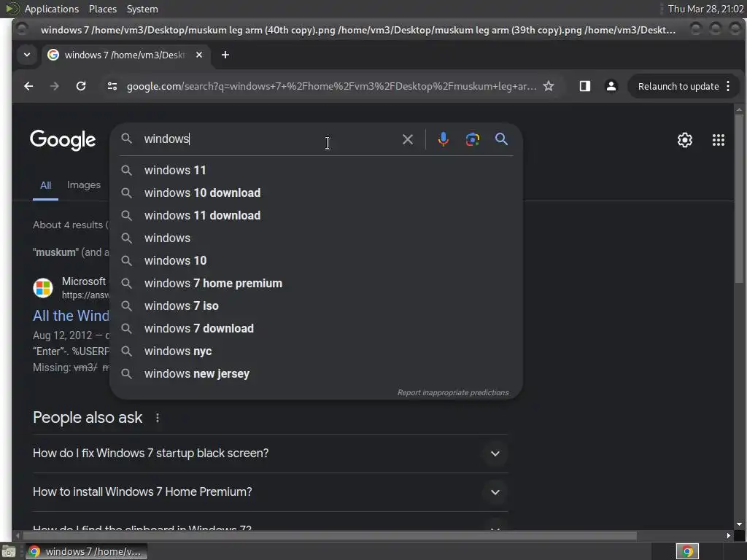This screenshot has width=747, height=560.
Task: Open Chrome three-dot menu
Action: click(x=728, y=86)
